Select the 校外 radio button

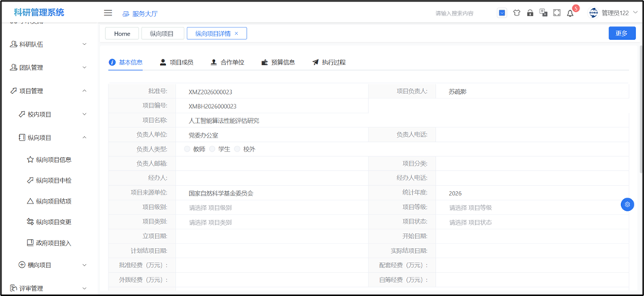(238, 149)
